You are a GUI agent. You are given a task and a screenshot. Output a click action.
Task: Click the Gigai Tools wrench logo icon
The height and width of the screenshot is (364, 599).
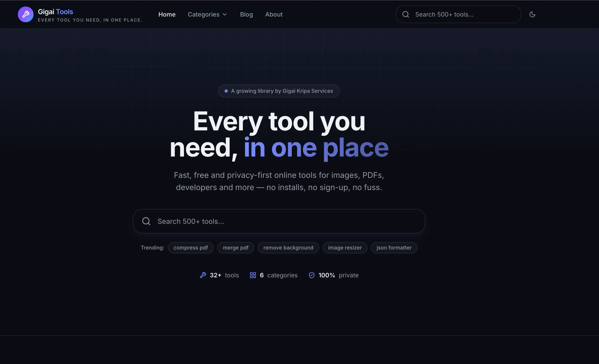point(25,14)
